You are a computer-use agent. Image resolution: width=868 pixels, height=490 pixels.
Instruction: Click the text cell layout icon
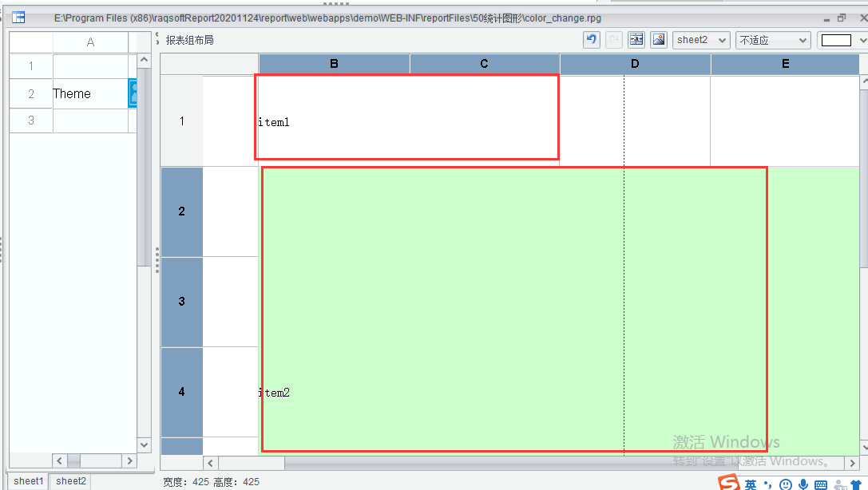(636, 40)
